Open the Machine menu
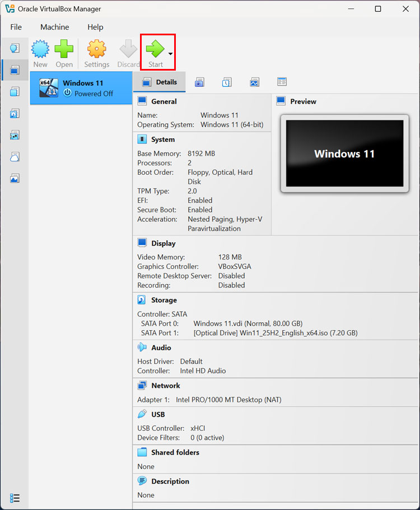Screen dimensions: 420x510 point(55,27)
